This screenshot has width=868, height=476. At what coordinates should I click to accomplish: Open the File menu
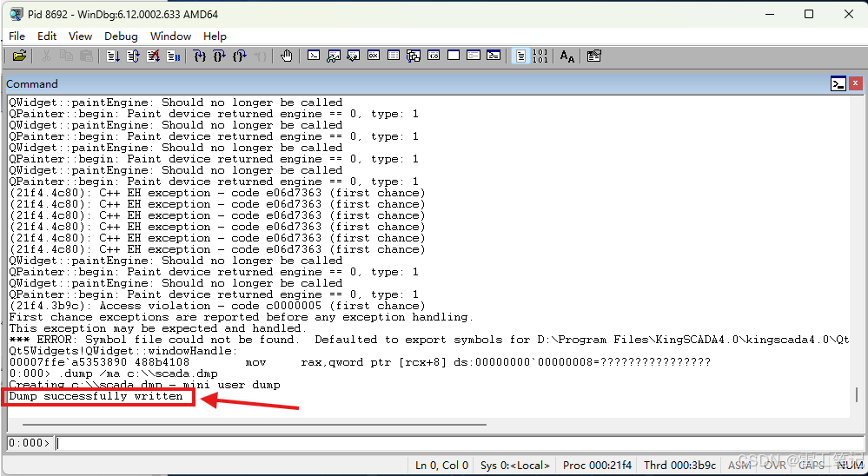[17, 36]
